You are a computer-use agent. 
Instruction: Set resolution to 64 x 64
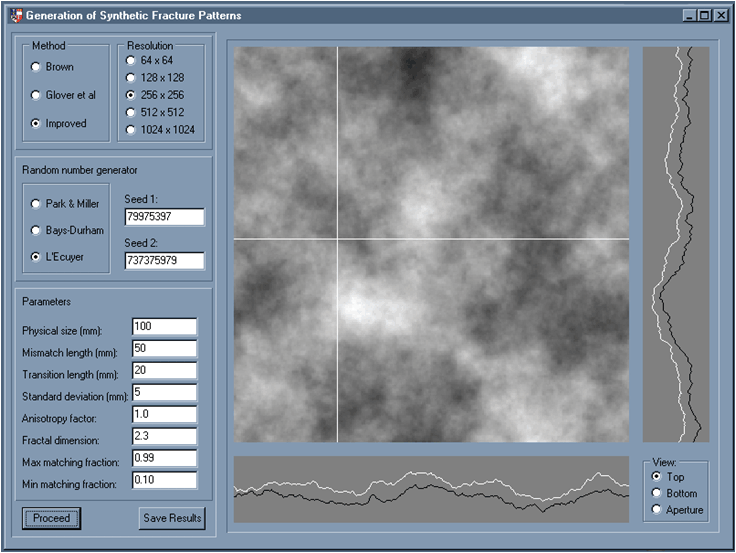click(131, 61)
